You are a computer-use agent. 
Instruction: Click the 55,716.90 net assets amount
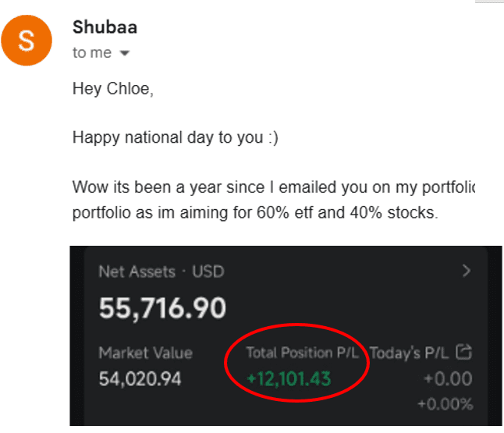coord(162,309)
